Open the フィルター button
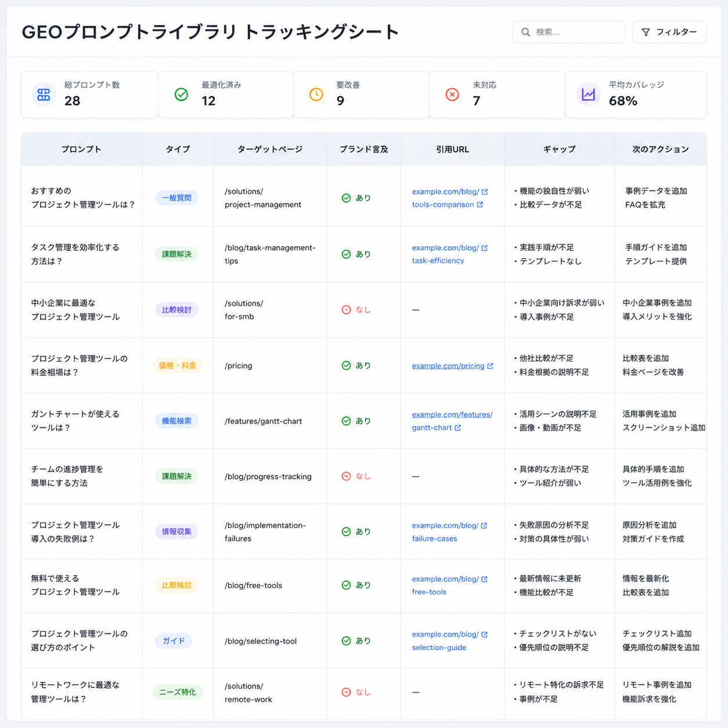The height and width of the screenshot is (728, 728). 669,32
